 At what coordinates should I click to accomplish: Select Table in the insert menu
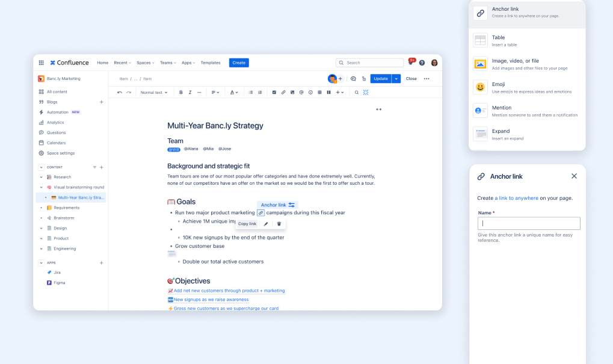pyautogui.click(x=527, y=40)
